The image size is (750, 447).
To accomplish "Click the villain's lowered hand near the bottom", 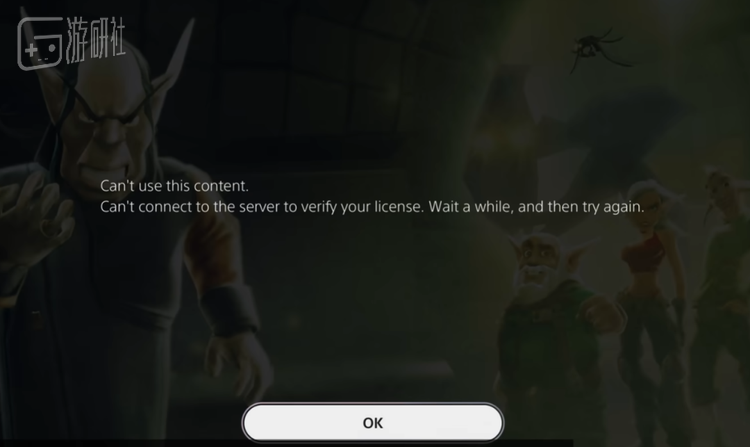I will click(x=237, y=368).
